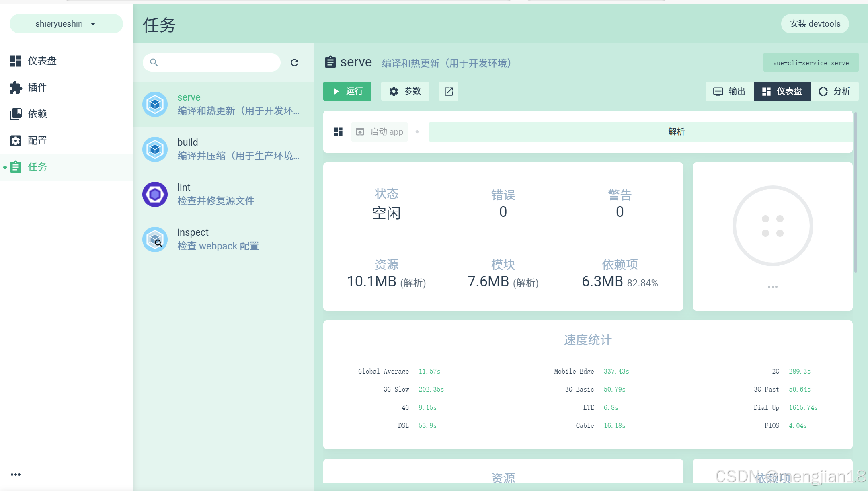Open 仪表盘 in the left navigation
The height and width of the screenshot is (491, 868).
(x=42, y=61)
